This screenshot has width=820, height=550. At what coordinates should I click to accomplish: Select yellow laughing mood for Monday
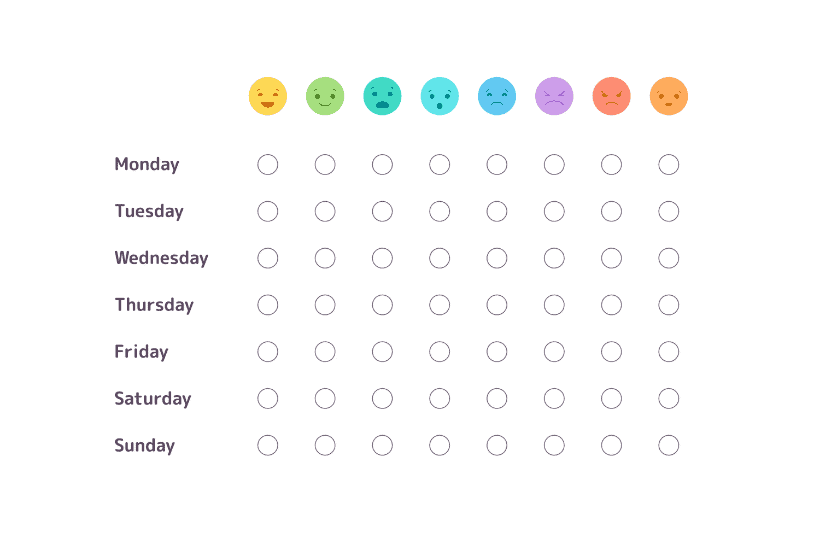pyautogui.click(x=268, y=165)
